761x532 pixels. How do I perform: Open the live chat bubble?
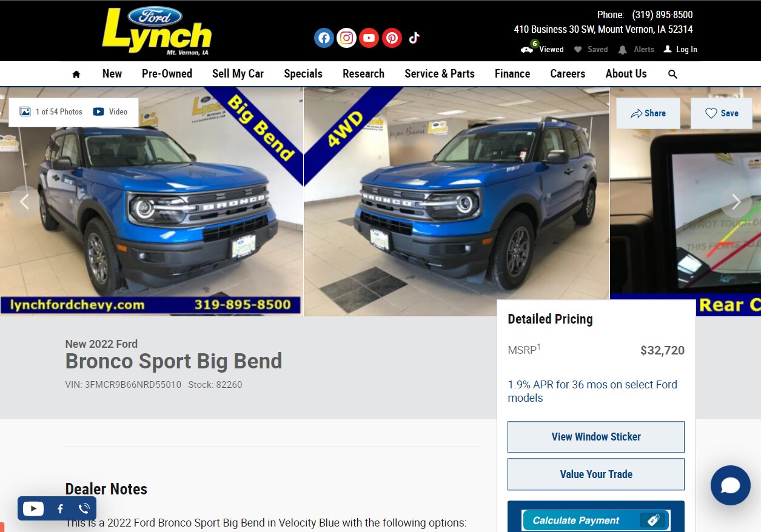click(731, 485)
